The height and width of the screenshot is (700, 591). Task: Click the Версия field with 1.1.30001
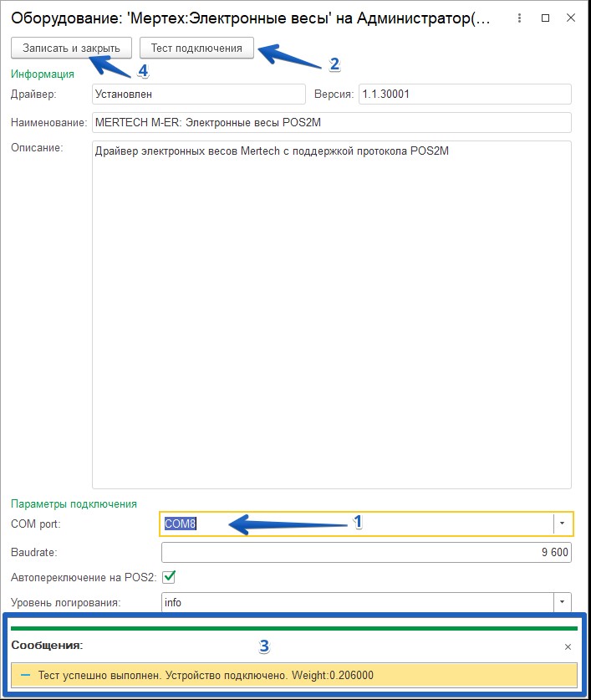click(x=464, y=95)
